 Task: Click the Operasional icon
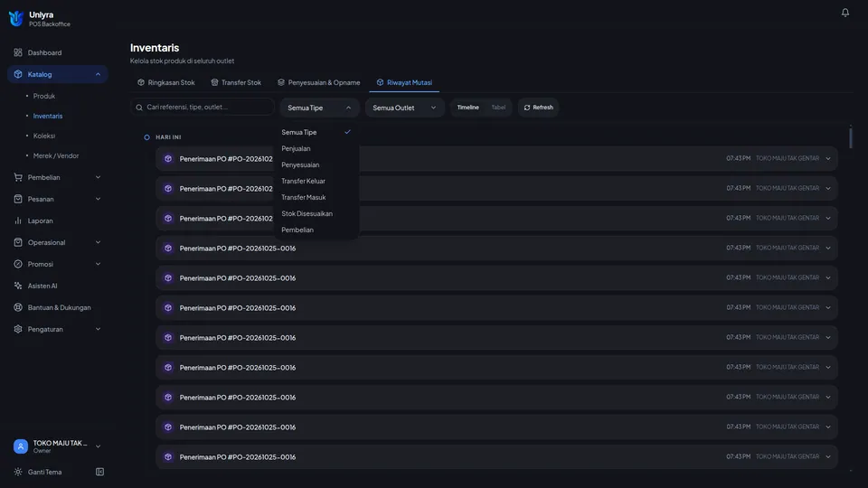(x=18, y=242)
